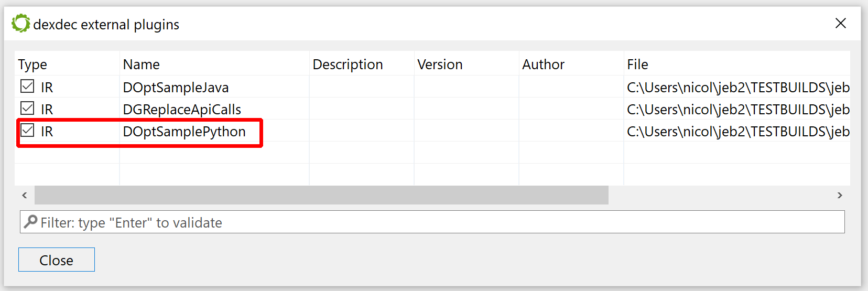Click the filter magnifier icon
The width and height of the screenshot is (868, 291).
[x=31, y=222]
